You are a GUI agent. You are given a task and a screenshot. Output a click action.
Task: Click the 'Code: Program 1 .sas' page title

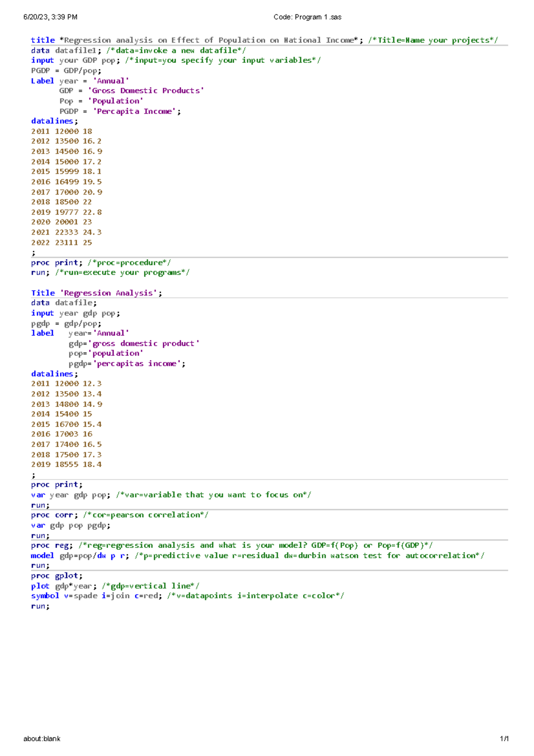[x=307, y=17]
